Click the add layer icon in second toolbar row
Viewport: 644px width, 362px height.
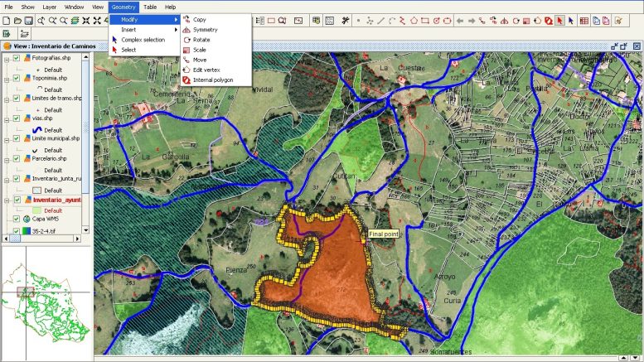coord(24,34)
